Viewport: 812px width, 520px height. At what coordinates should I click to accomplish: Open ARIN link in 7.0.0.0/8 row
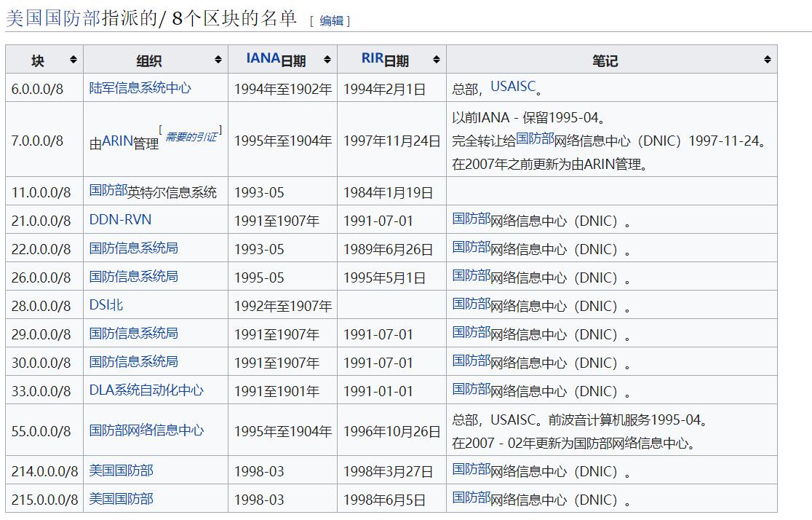(118, 141)
